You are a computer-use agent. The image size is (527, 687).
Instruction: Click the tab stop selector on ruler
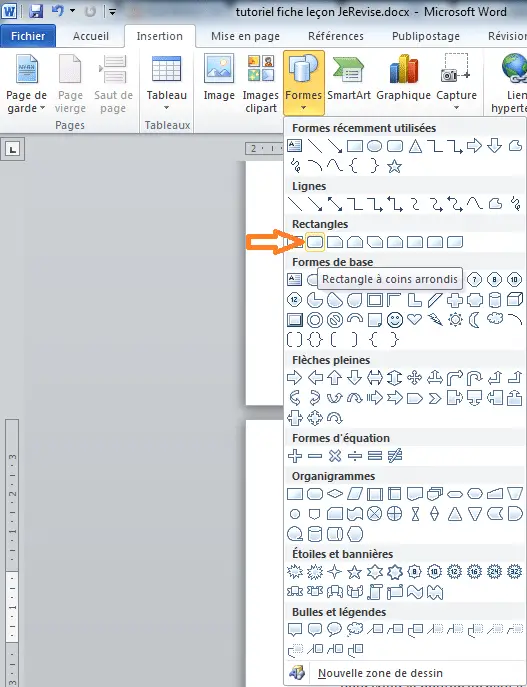pos(12,149)
